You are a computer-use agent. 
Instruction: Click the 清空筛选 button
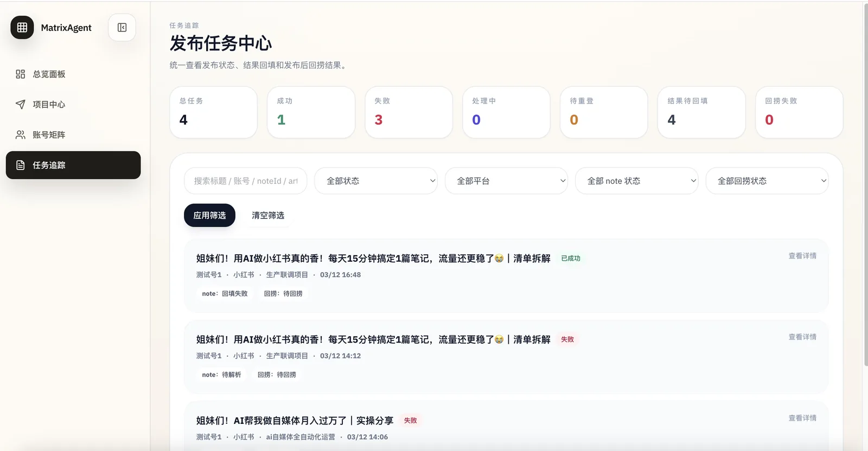(268, 215)
